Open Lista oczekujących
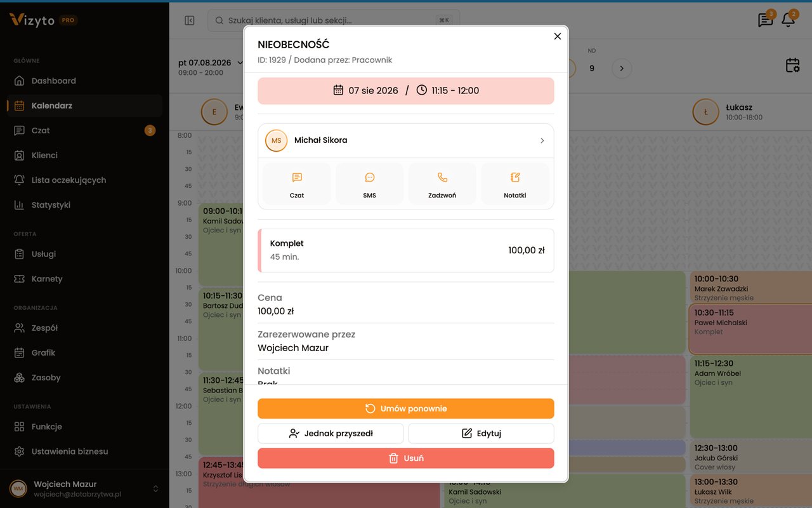 84,180
